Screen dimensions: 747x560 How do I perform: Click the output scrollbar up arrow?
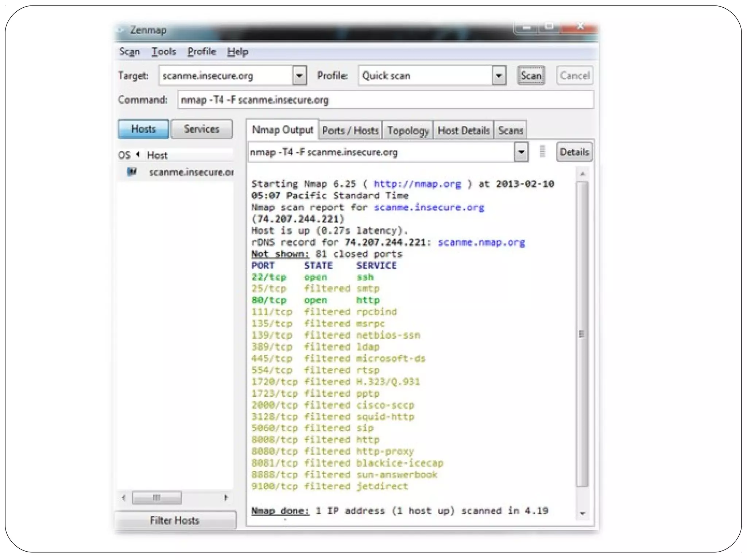pyautogui.click(x=582, y=174)
